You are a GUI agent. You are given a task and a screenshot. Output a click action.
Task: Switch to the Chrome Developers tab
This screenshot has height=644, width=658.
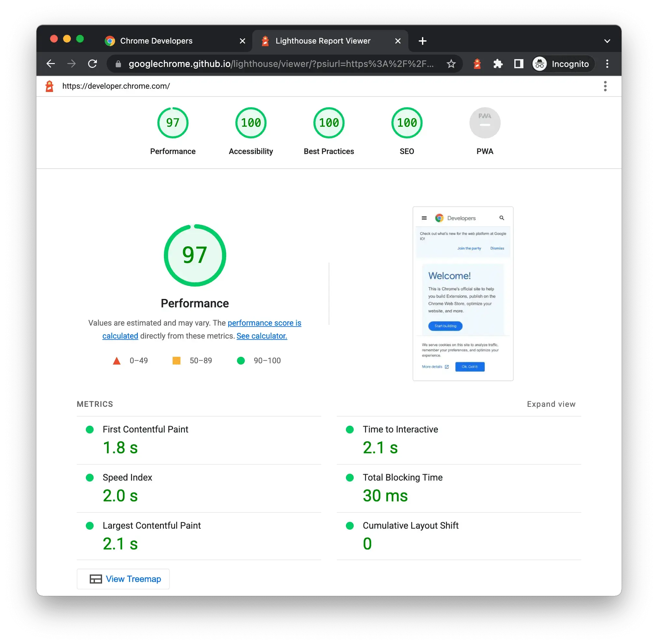tap(174, 41)
